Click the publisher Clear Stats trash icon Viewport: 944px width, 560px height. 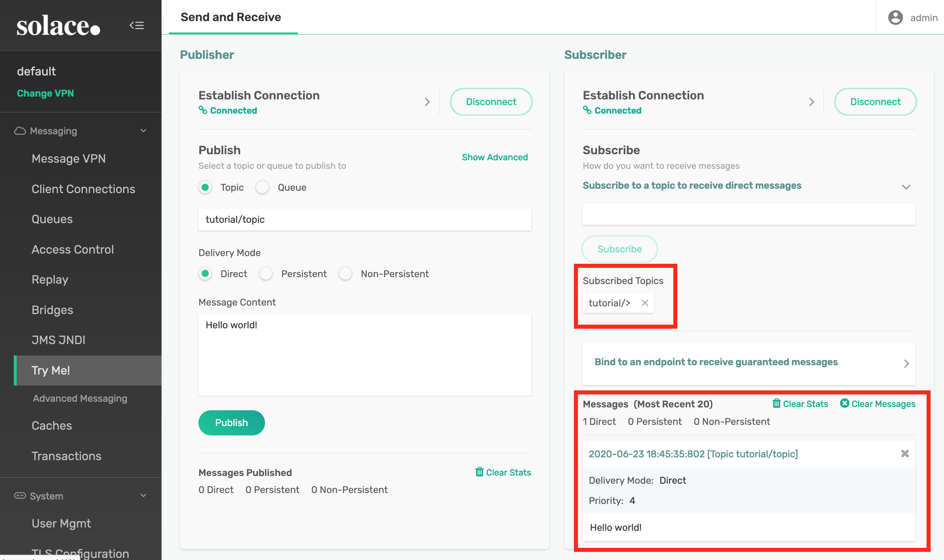coord(479,472)
